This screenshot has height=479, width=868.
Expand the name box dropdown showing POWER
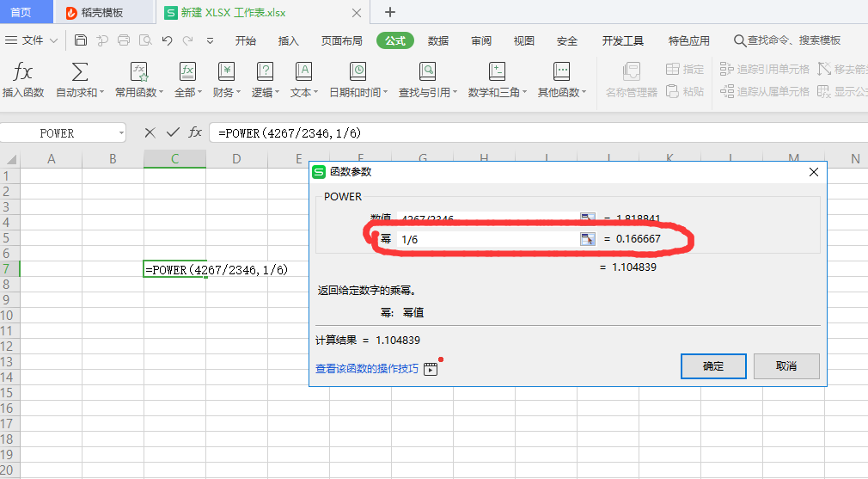[121, 133]
